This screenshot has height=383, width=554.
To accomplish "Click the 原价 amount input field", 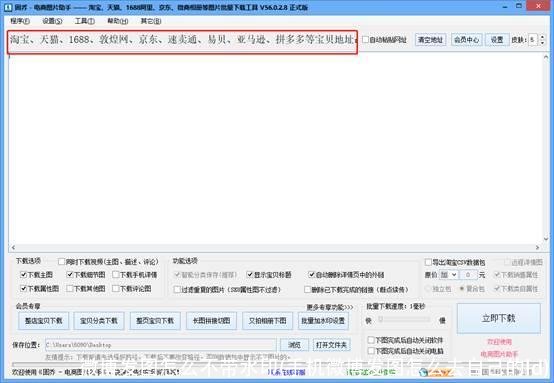I will (468, 275).
